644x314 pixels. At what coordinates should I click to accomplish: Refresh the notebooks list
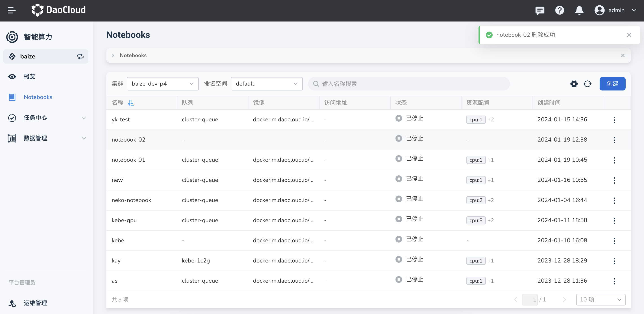click(x=587, y=84)
